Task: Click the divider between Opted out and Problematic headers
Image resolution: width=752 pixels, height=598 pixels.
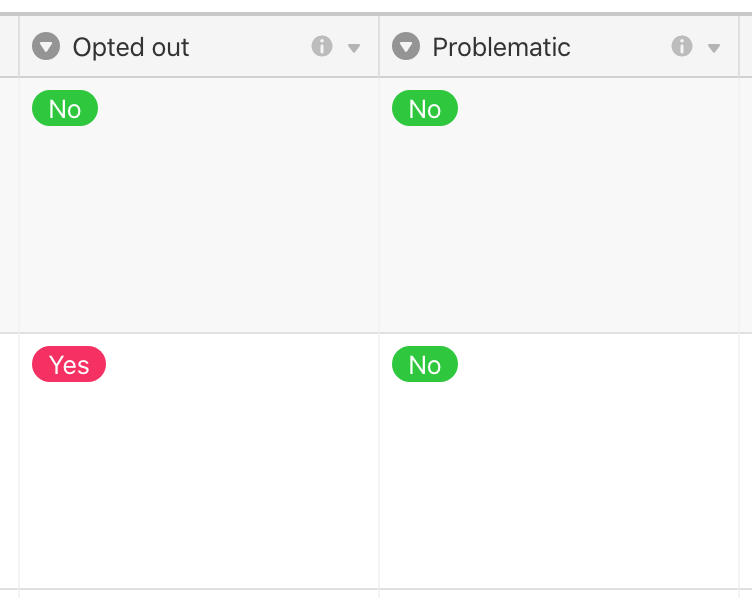Action: 379,47
